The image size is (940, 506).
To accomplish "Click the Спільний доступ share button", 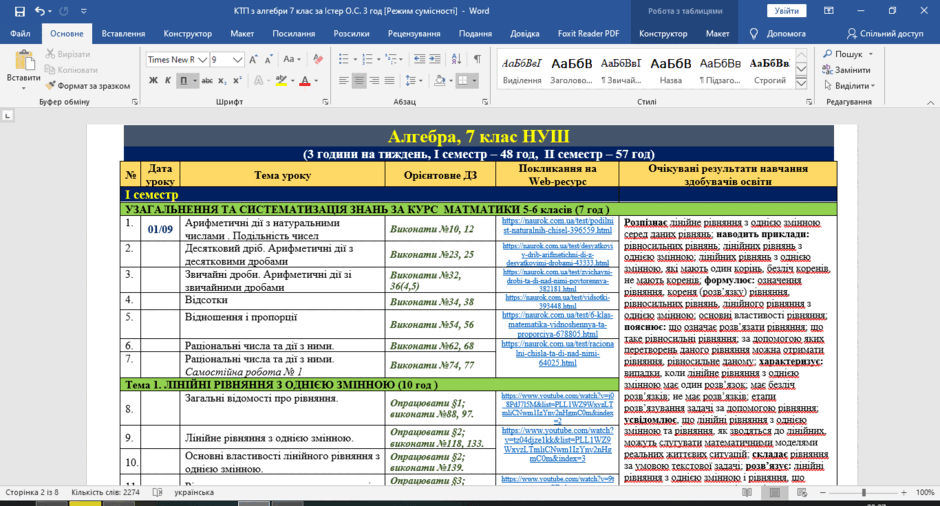I will [x=885, y=34].
